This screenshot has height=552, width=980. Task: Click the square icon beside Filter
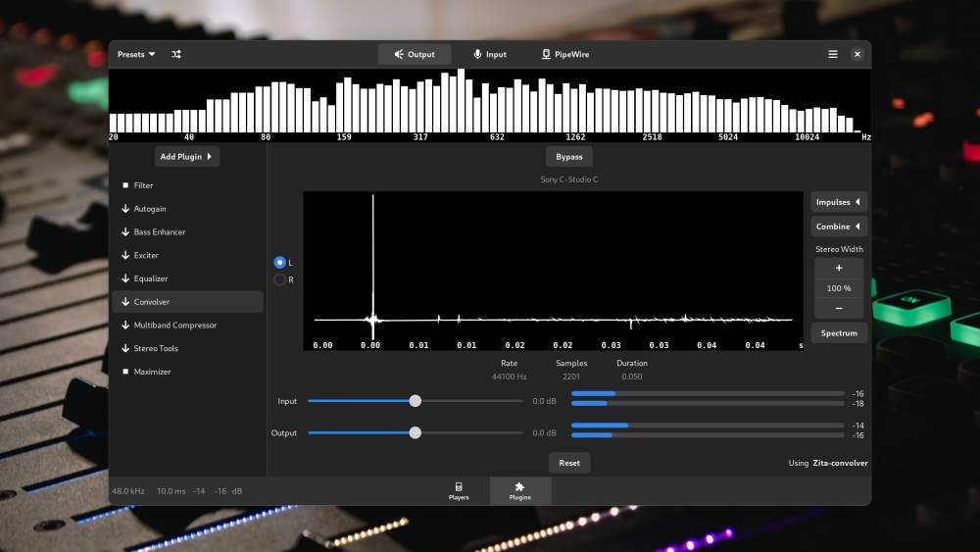(125, 185)
